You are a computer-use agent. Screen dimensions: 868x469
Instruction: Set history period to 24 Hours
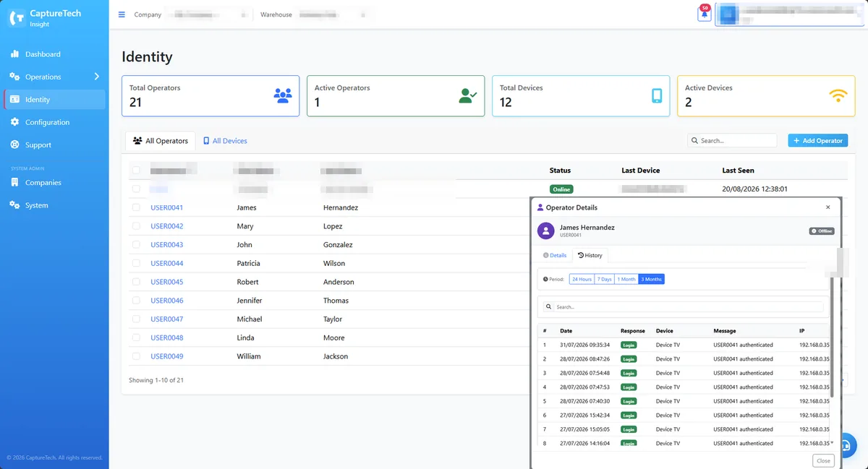point(582,279)
